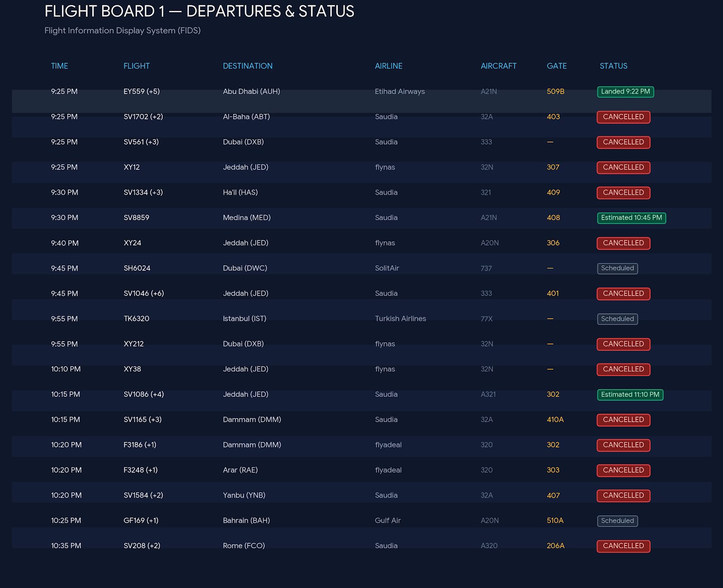Click the TIME column header

coord(59,66)
